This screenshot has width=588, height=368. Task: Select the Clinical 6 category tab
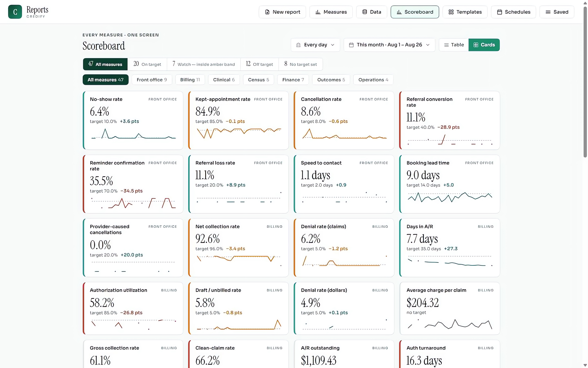[224, 80]
